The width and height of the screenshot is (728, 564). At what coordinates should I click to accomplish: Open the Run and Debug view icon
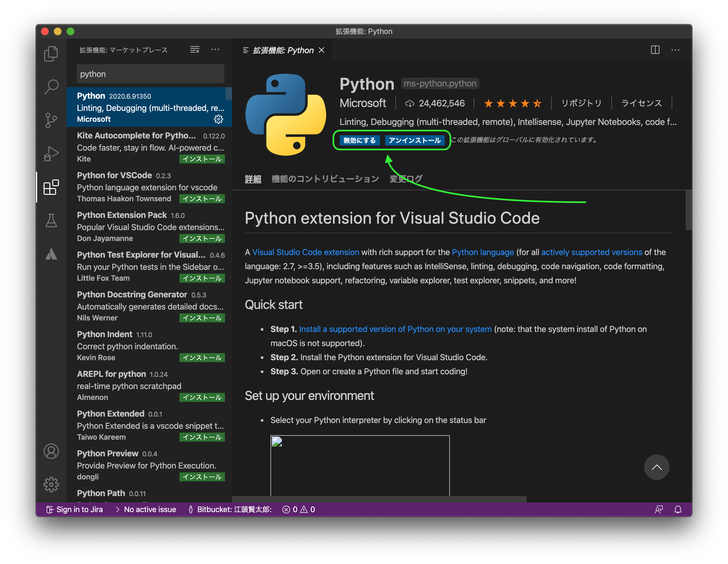click(51, 154)
